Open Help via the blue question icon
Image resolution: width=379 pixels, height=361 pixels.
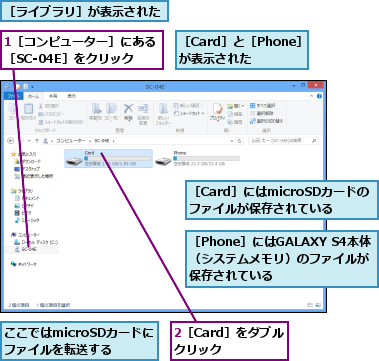click(x=319, y=96)
